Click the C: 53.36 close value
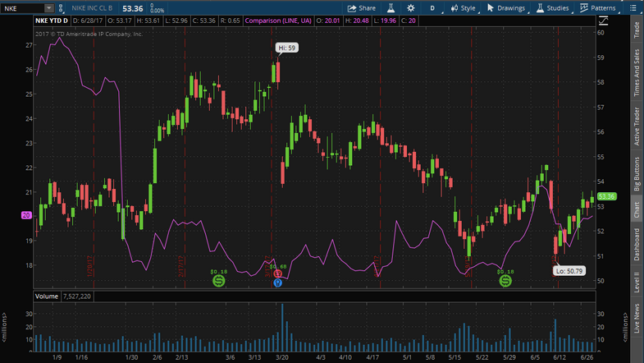The width and height of the screenshot is (644, 363). (204, 21)
